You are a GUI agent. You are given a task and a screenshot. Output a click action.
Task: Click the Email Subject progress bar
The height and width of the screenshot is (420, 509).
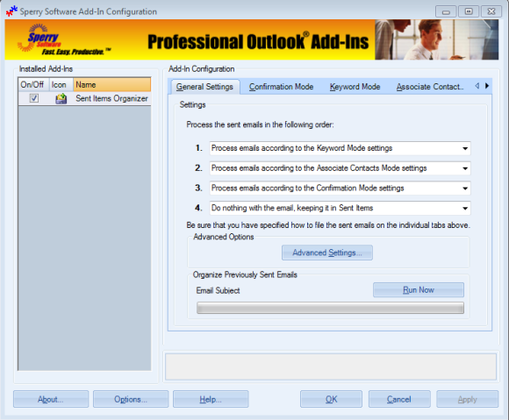tap(330, 308)
